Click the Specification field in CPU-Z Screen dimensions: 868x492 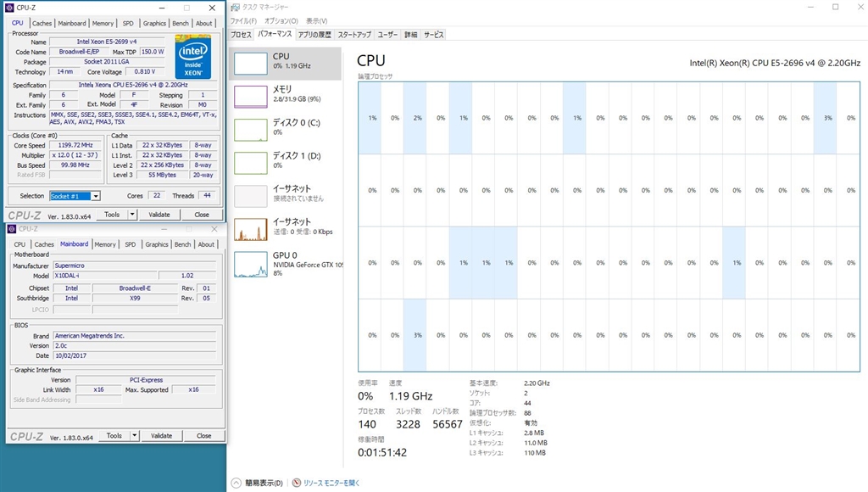(x=133, y=85)
